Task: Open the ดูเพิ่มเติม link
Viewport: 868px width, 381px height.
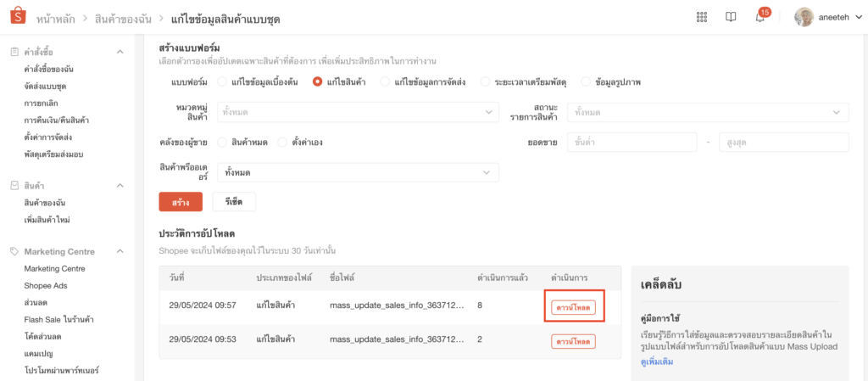Action: pyautogui.click(x=657, y=361)
